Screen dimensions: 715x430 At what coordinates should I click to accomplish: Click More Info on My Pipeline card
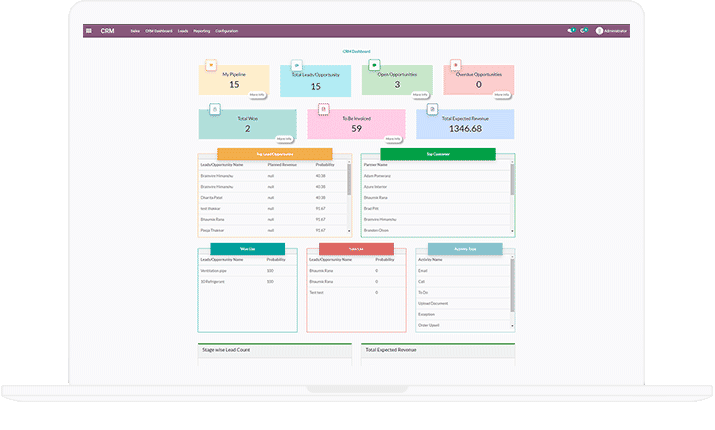point(257,94)
